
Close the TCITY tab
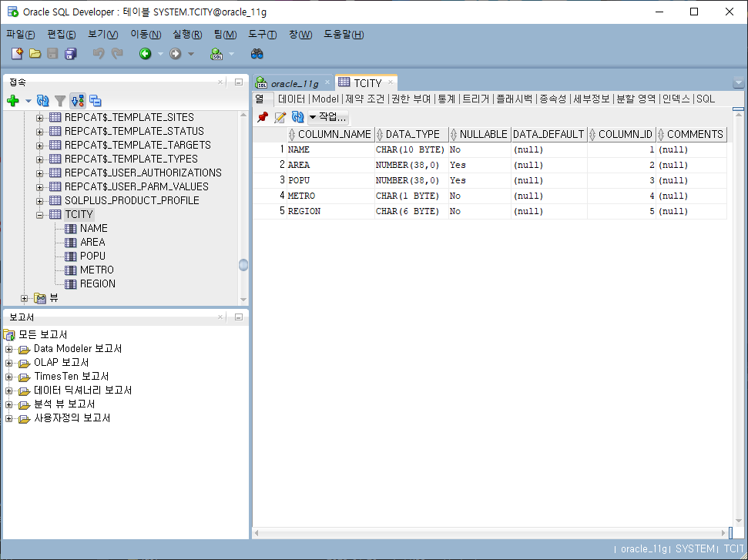391,82
